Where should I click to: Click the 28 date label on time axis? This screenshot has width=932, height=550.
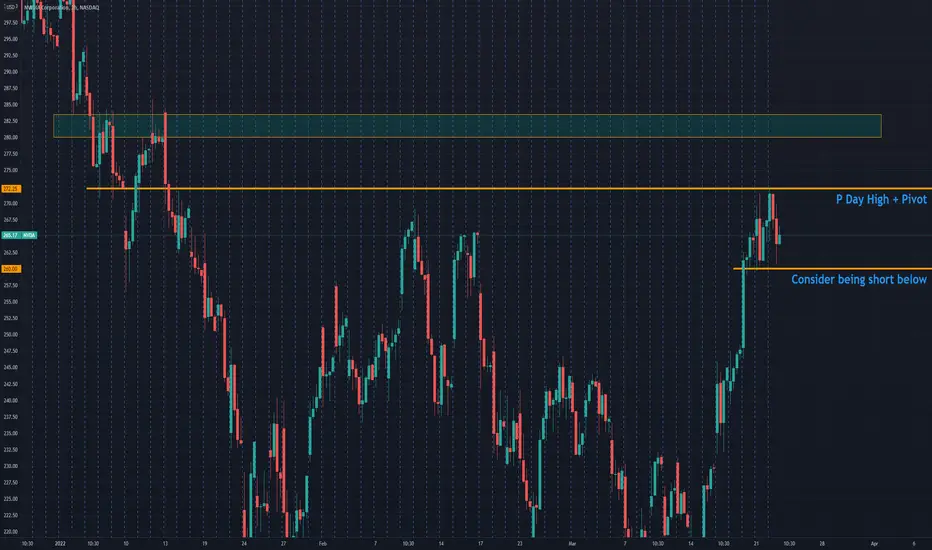click(x=822, y=543)
